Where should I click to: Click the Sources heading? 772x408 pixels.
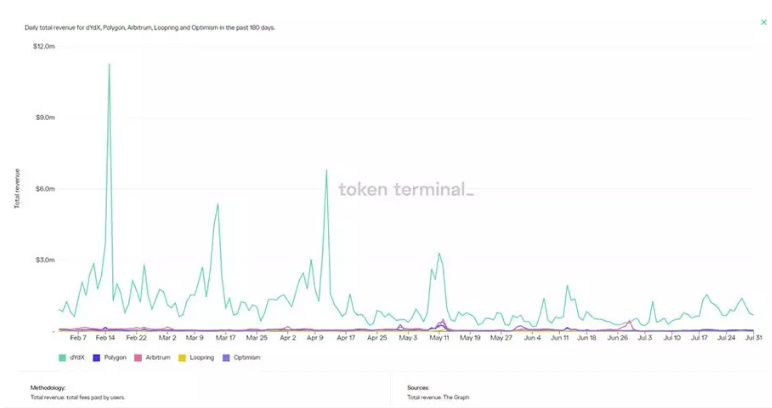click(418, 387)
